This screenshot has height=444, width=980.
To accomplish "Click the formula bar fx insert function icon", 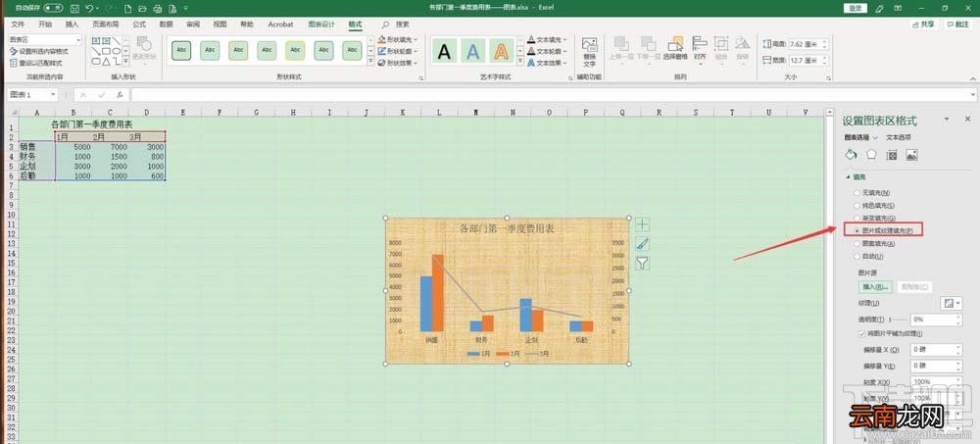I will pos(120,95).
